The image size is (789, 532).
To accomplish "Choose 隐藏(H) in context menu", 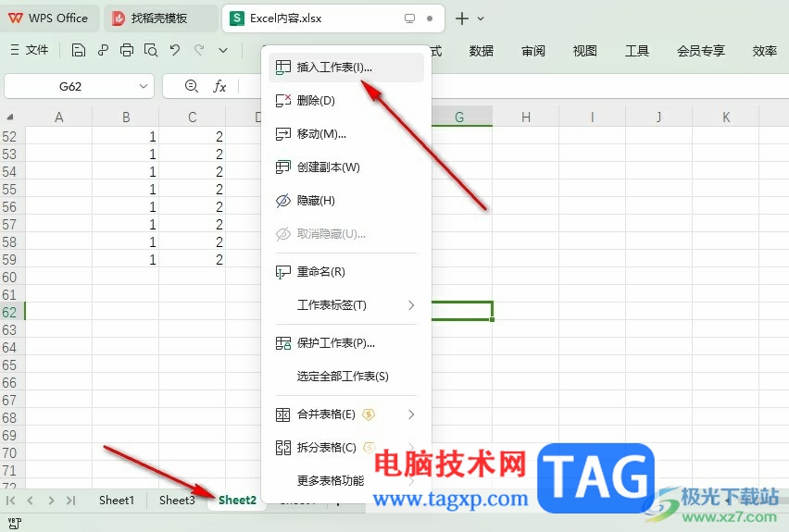I will (346, 201).
